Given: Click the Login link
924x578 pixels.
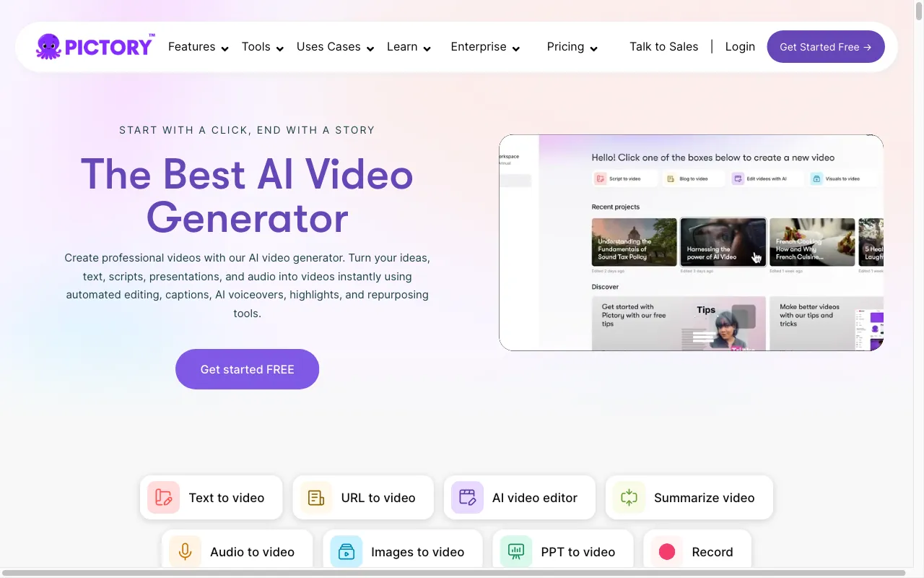Looking at the screenshot, I should click(740, 46).
